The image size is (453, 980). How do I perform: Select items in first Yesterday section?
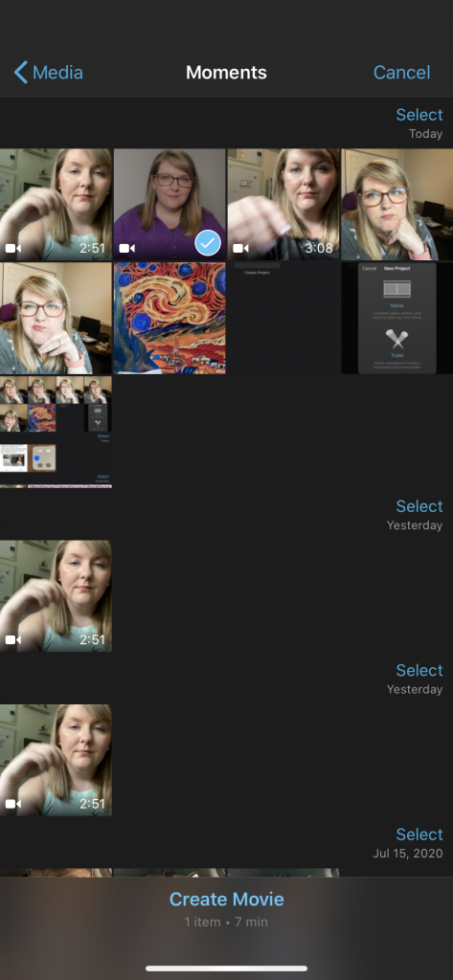click(419, 506)
